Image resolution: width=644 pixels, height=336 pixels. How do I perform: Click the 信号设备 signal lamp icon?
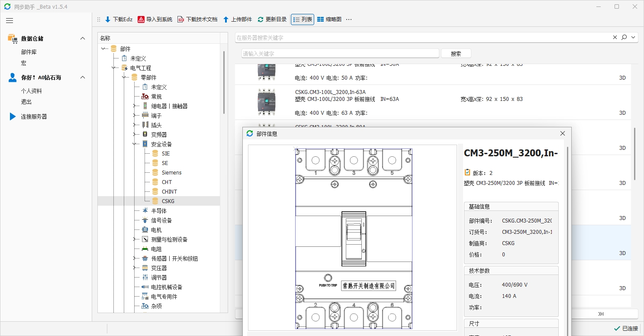145,220
